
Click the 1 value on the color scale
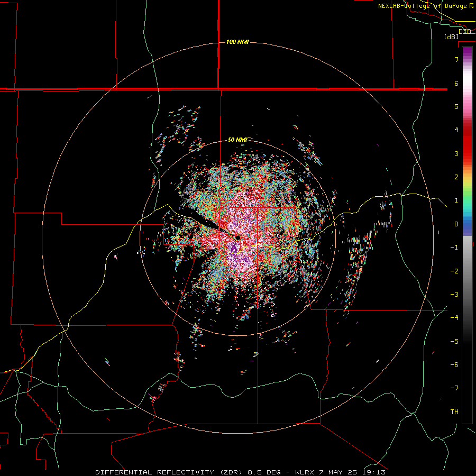[456, 200]
